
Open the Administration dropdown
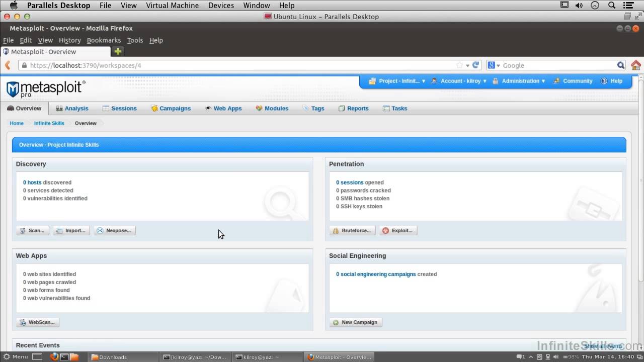518,81
